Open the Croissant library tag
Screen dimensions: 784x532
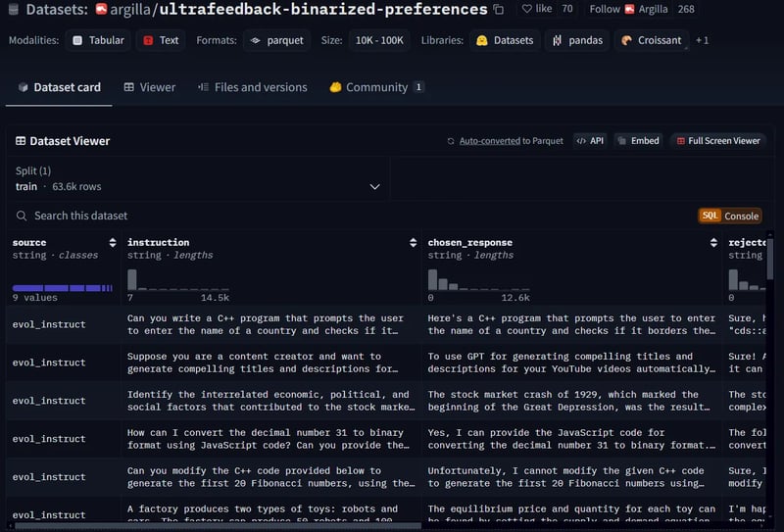click(x=652, y=40)
